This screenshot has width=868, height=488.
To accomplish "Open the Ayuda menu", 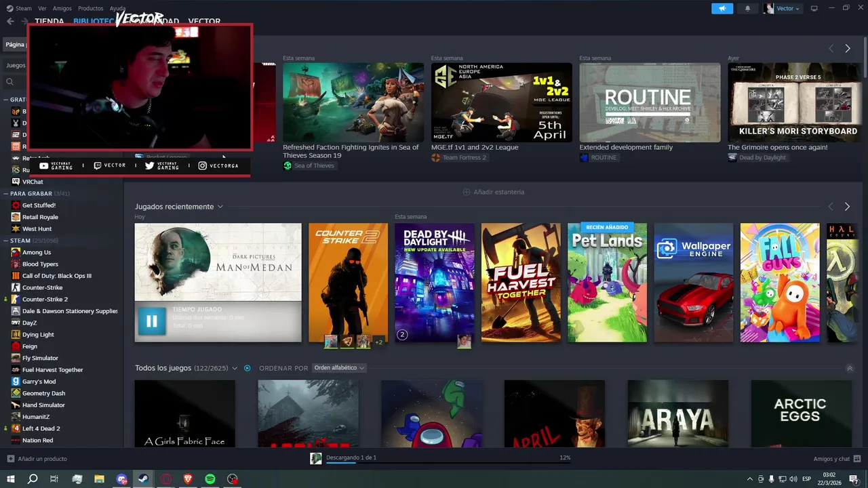I will click(x=117, y=8).
